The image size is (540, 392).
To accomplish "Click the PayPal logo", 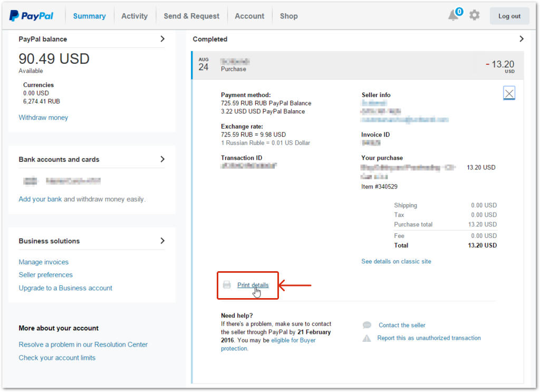I will [x=31, y=16].
